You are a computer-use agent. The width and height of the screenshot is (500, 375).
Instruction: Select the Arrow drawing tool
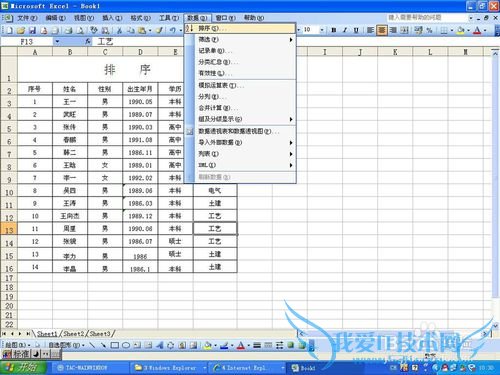(103, 345)
